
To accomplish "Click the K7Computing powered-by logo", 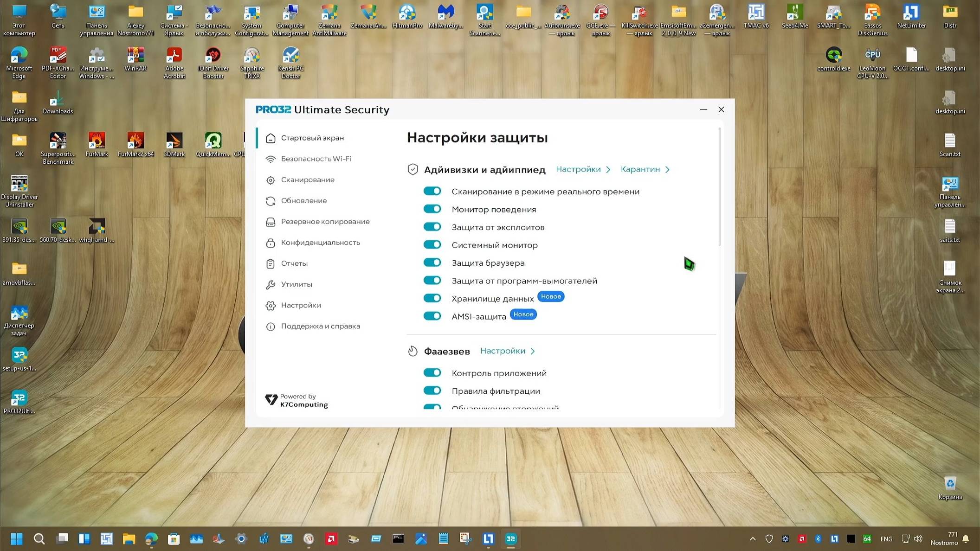I will (x=272, y=399).
